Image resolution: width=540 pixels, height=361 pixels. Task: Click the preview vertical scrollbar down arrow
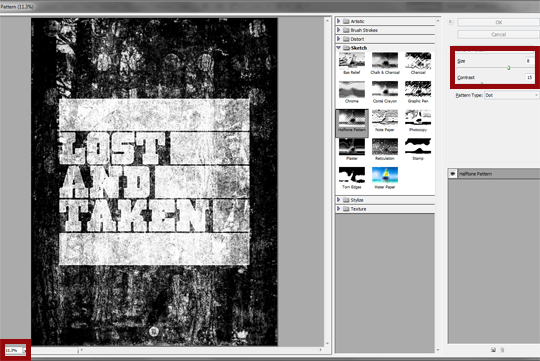tap(327, 343)
